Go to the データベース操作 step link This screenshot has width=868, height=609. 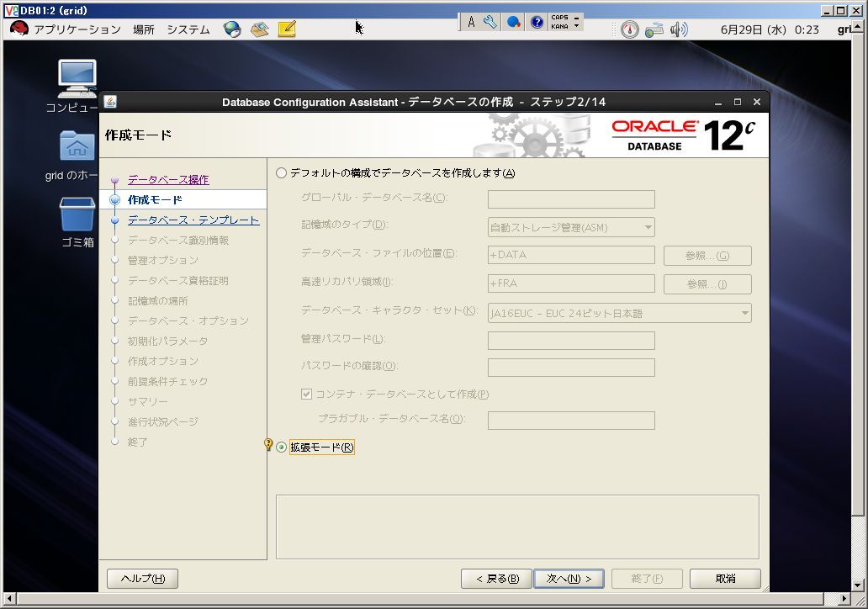point(168,180)
